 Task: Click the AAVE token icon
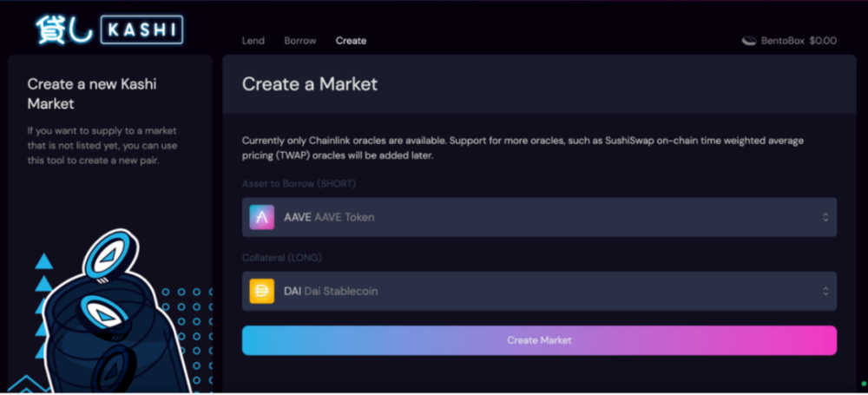point(262,217)
